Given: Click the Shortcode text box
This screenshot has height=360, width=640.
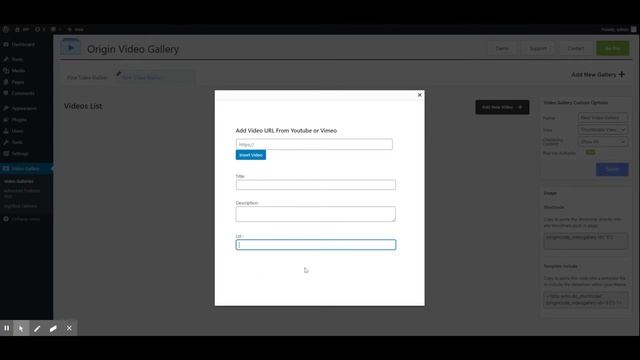Looking at the screenshot, I should tap(585, 241).
